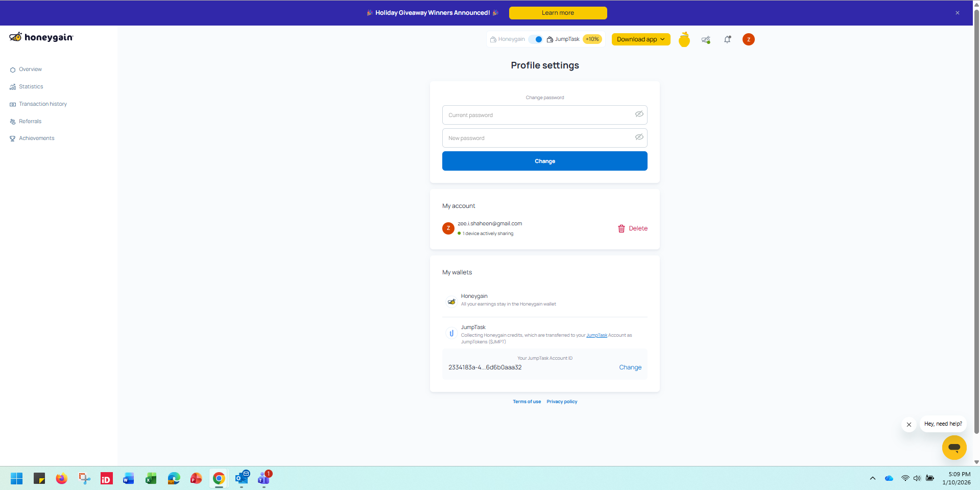This screenshot has height=490, width=980.
Task: Click the Honeygain wallet label in the header
Action: click(508, 39)
